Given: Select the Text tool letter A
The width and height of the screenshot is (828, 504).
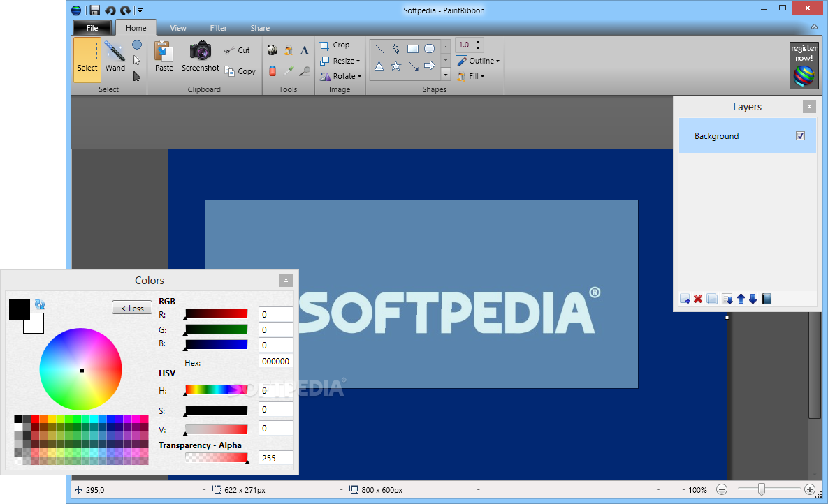Looking at the screenshot, I should pyautogui.click(x=304, y=50).
